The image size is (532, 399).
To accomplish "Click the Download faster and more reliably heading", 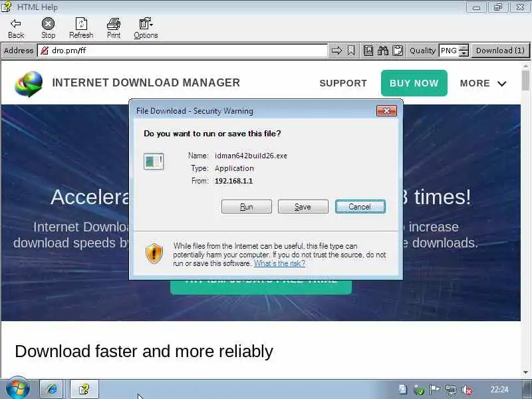I will [x=144, y=351].
